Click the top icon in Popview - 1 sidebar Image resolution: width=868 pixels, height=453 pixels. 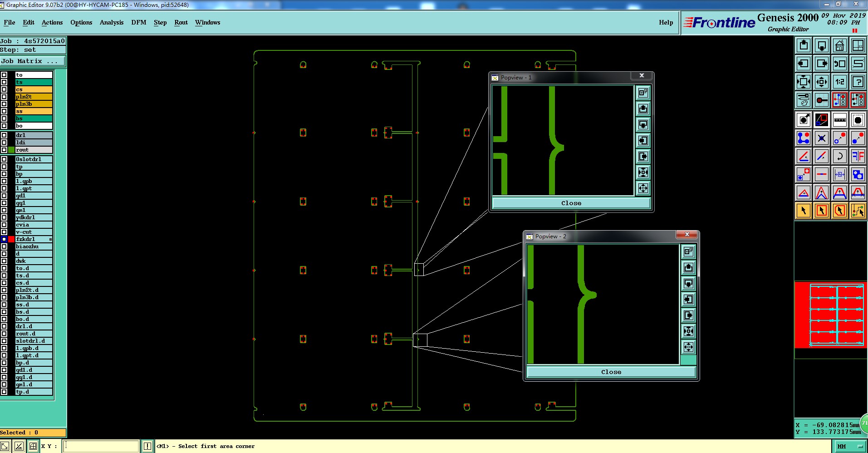tap(643, 93)
